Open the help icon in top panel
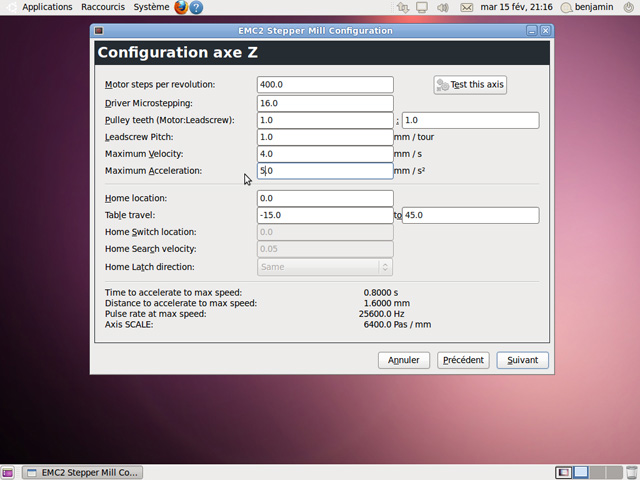 (x=196, y=7)
